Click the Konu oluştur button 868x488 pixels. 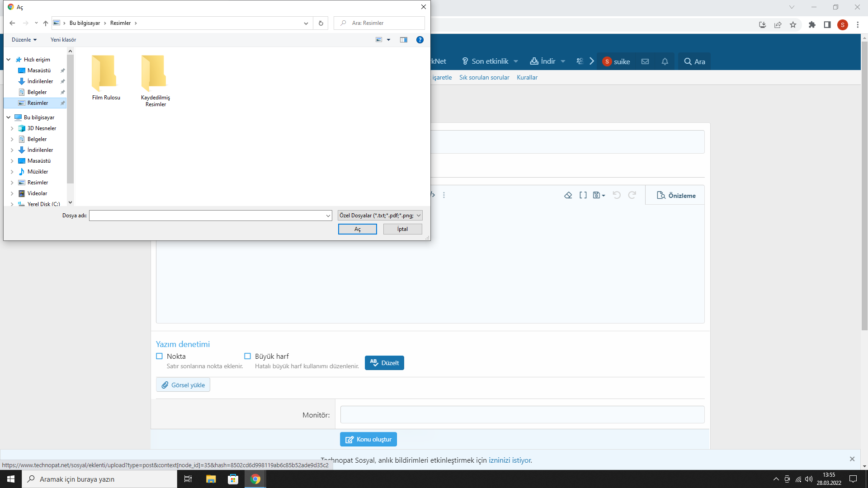coord(368,439)
